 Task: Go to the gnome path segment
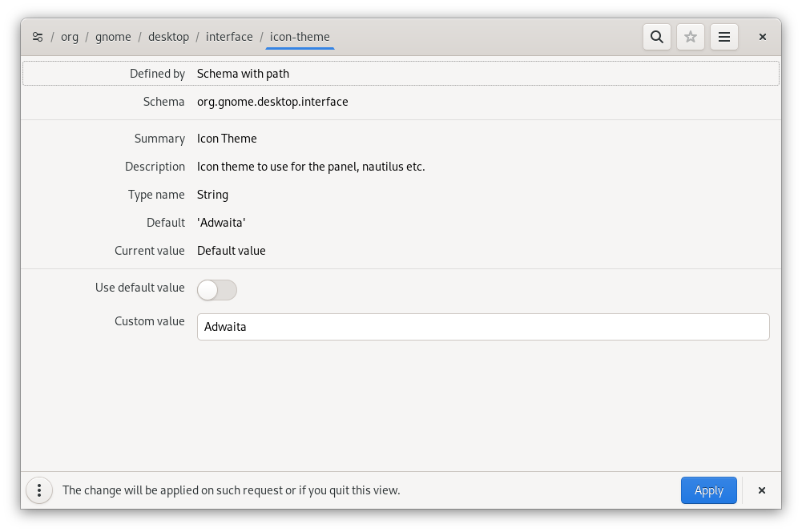coord(113,37)
